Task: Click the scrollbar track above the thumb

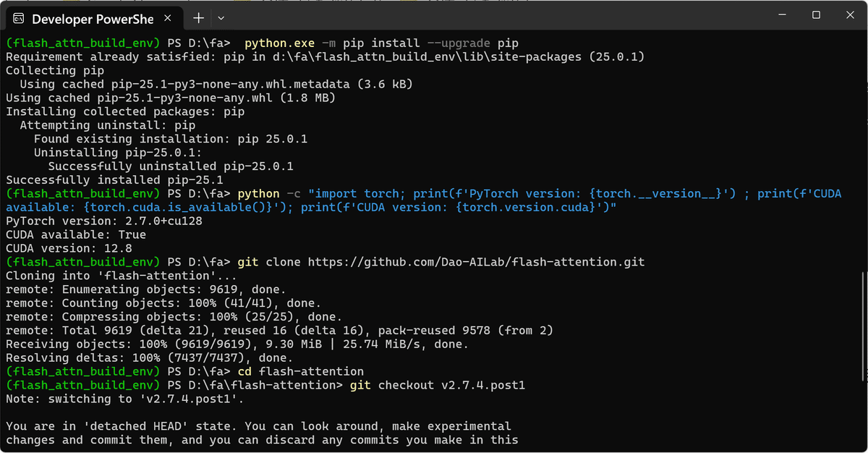Action: tap(863, 152)
